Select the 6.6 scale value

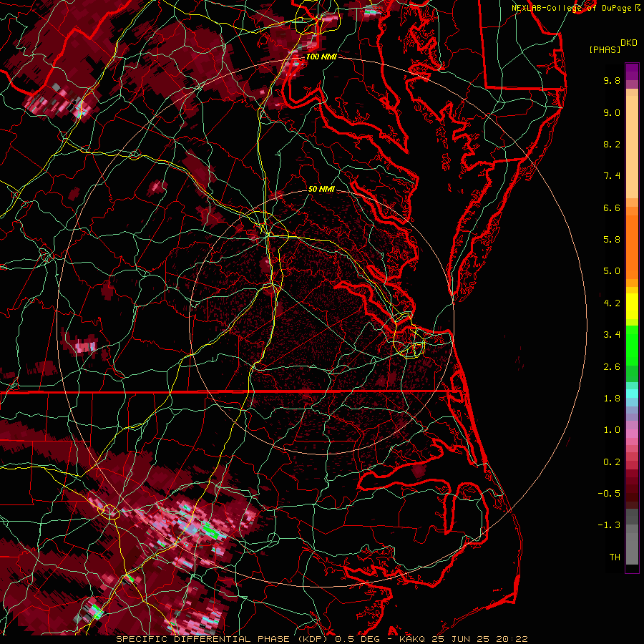tap(612, 208)
